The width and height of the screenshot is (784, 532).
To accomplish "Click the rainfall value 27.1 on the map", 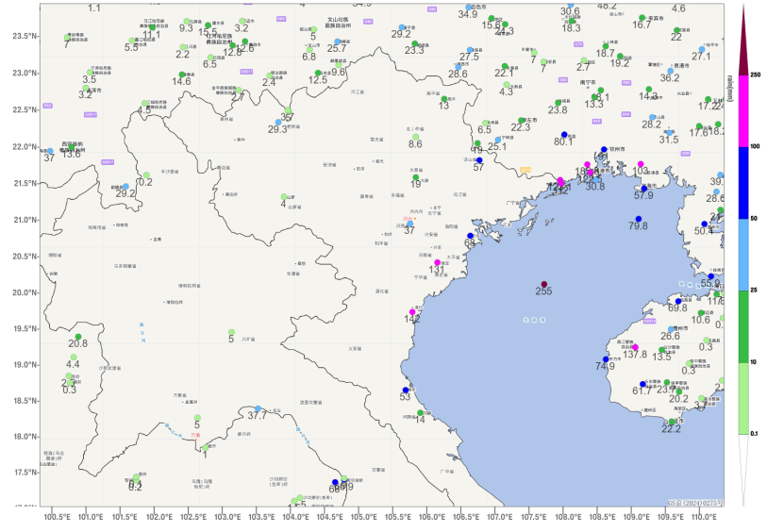I will pyautogui.click(x=701, y=57).
